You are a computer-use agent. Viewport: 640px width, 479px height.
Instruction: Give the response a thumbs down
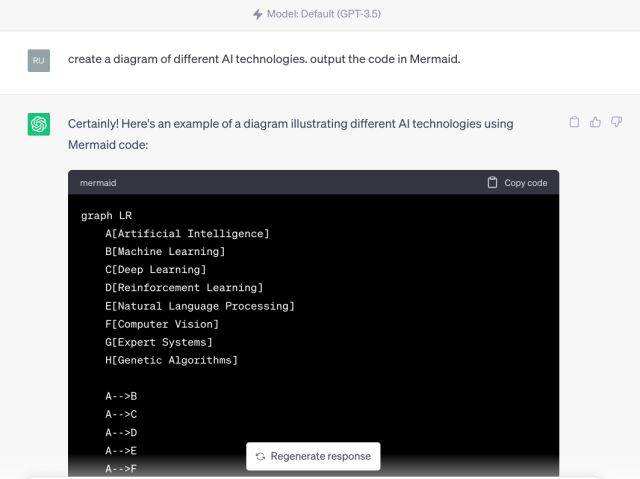click(616, 122)
